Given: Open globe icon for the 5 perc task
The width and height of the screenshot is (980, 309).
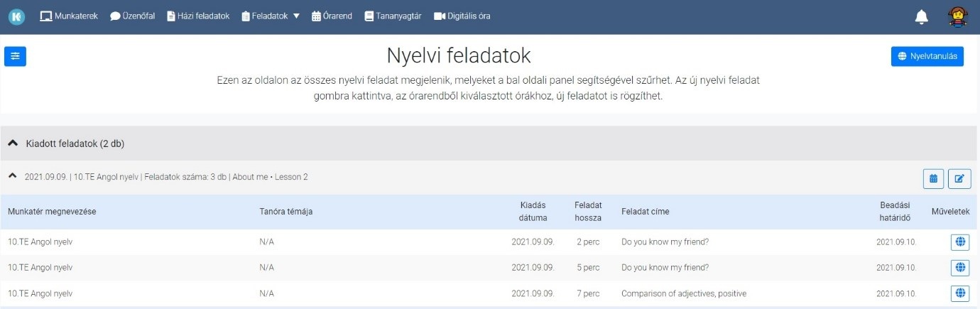Looking at the screenshot, I should click(x=960, y=268).
